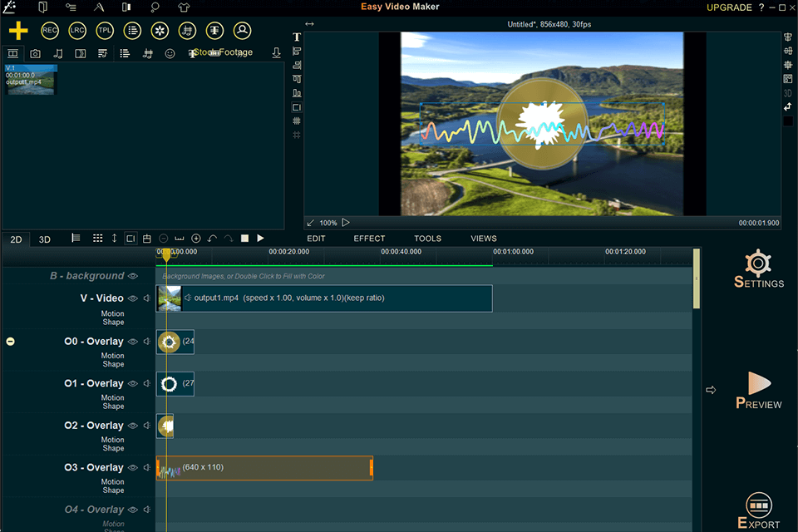
Task: Click the dotted grid icon in timeline toolbar
Action: (98, 239)
